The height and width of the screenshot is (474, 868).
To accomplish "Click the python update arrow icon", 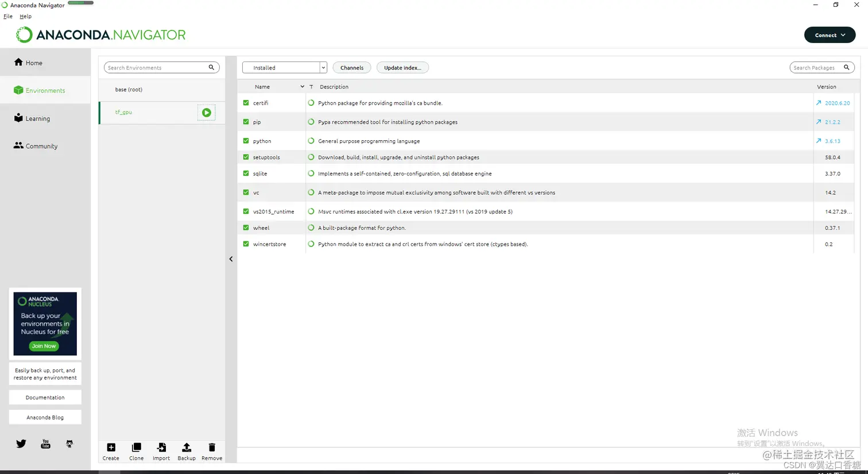I will pos(819,141).
